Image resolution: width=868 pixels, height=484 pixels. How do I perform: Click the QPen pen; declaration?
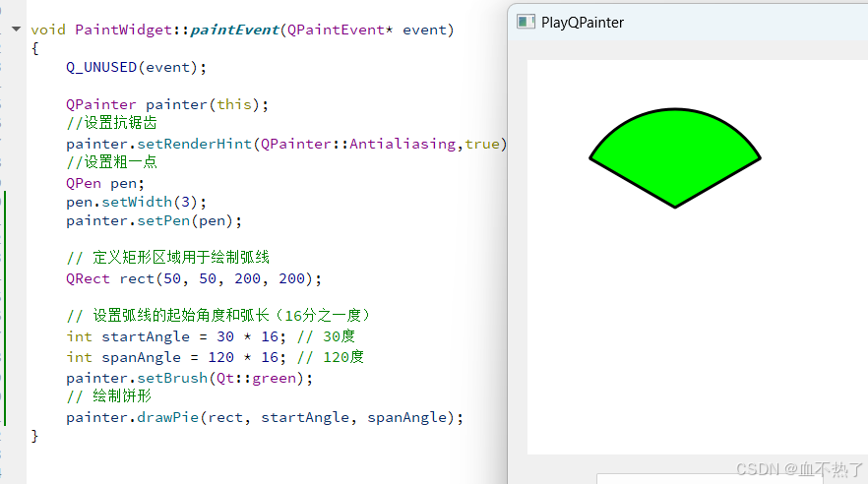click(x=105, y=183)
